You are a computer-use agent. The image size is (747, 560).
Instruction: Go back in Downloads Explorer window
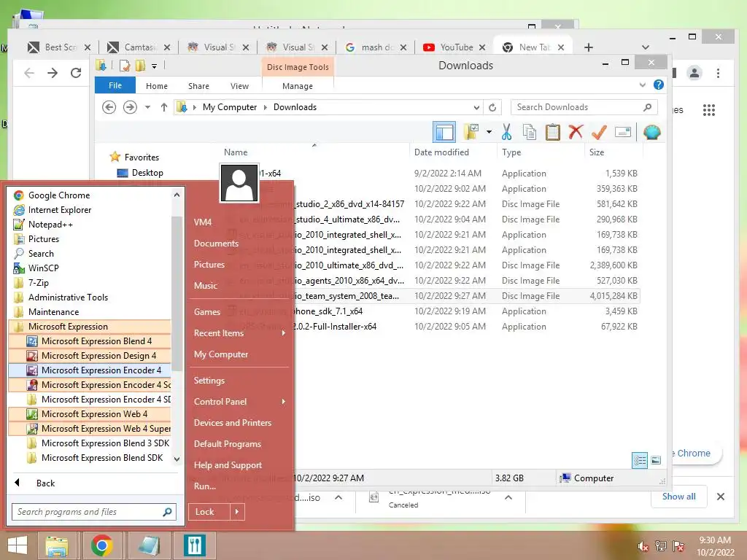tap(109, 107)
